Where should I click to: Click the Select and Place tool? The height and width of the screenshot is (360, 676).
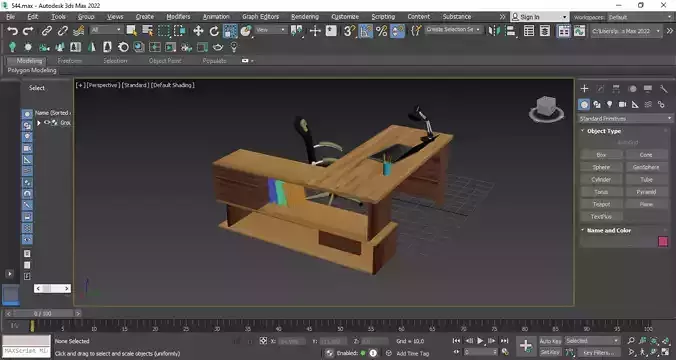[x=246, y=31]
